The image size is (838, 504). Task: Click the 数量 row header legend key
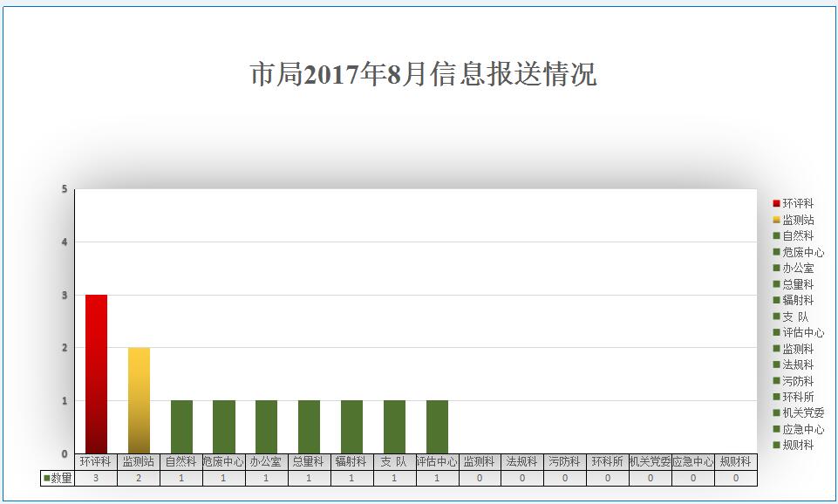tap(47, 478)
